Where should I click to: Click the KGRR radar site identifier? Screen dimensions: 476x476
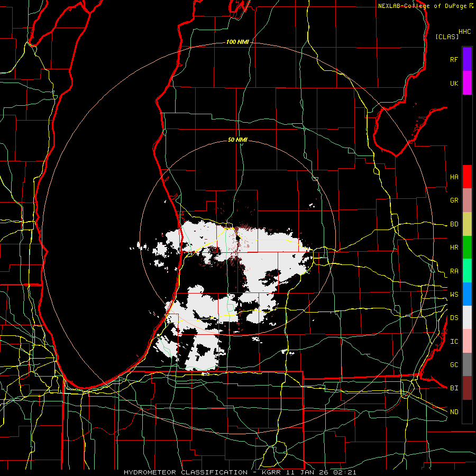tap(272, 472)
